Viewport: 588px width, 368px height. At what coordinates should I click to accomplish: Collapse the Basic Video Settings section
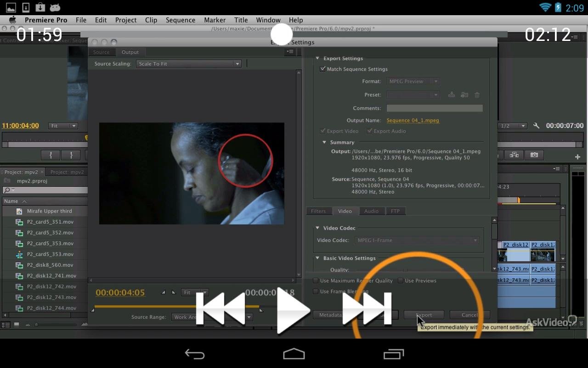317,258
